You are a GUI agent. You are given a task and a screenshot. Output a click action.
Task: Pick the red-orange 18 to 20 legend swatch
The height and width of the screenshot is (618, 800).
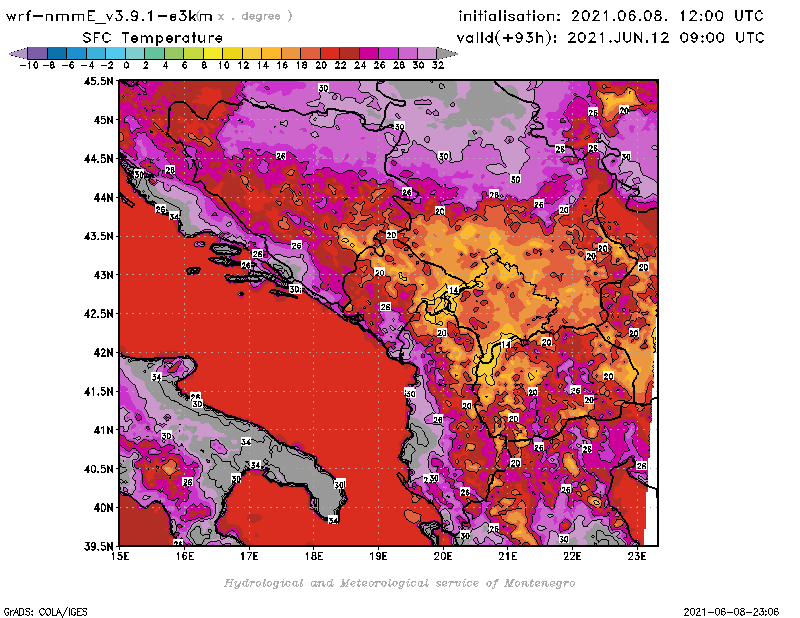point(311,53)
